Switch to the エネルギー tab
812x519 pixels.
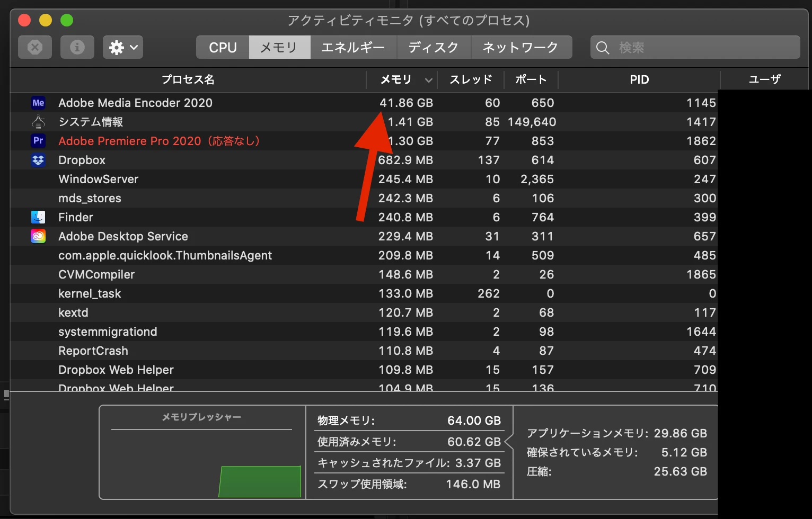(353, 47)
